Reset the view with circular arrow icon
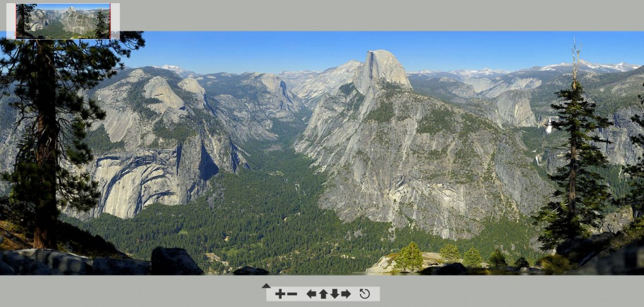644x307 pixels. pos(365,294)
